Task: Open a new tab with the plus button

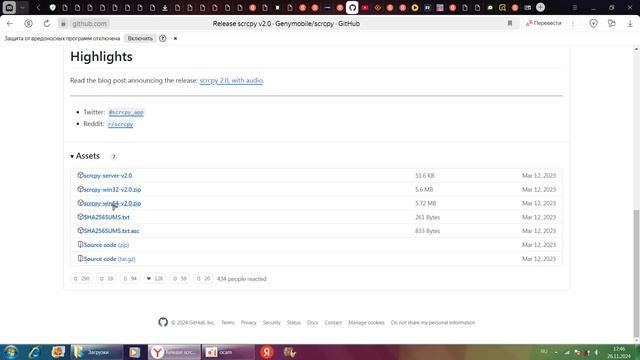Action: coord(540,7)
